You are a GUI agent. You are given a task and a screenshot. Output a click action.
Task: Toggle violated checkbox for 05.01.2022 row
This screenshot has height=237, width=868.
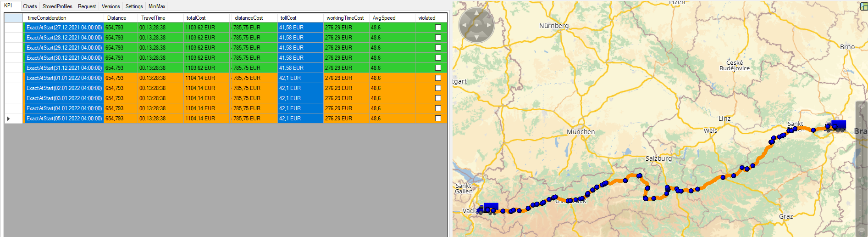click(x=438, y=118)
